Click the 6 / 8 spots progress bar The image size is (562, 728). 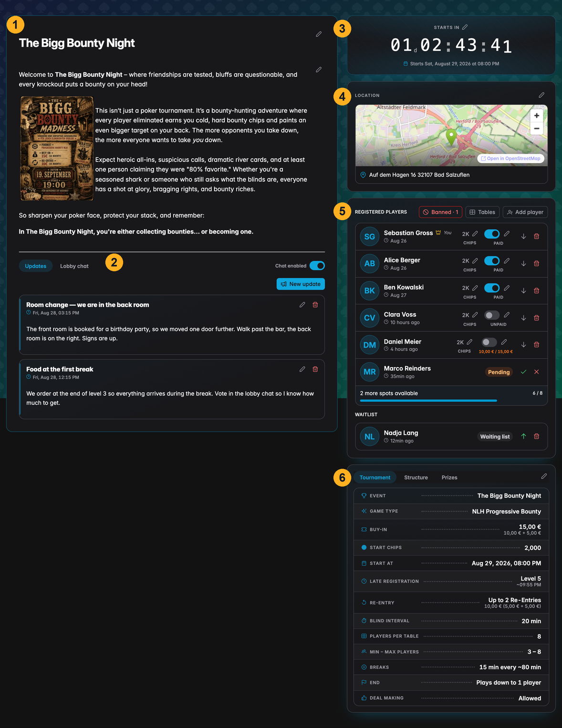pyautogui.click(x=451, y=400)
